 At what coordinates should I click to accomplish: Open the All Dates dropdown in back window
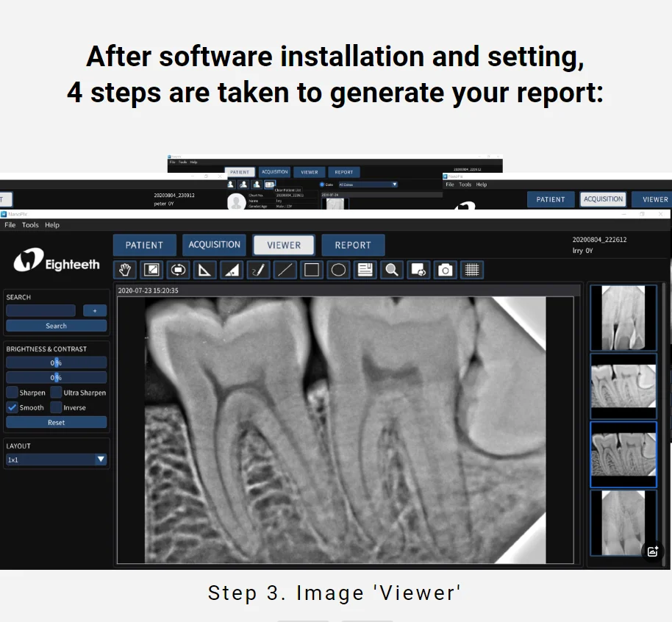click(368, 185)
